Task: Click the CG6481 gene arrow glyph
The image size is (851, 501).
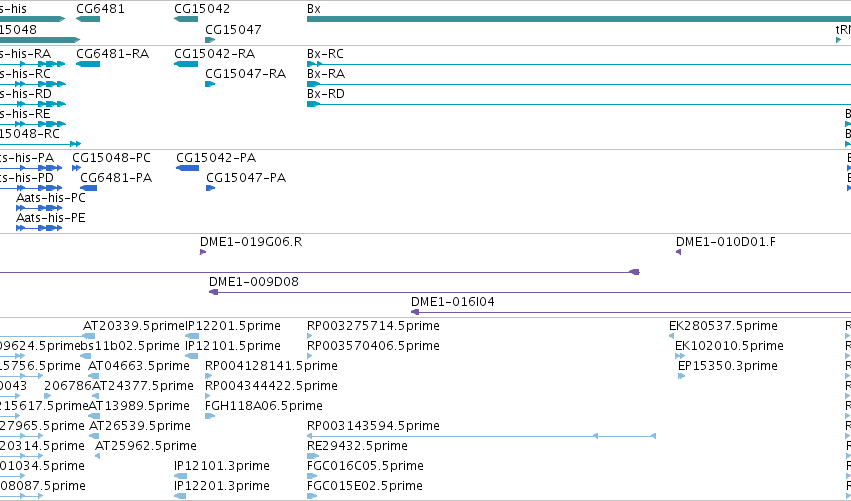Action: point(88,19)
